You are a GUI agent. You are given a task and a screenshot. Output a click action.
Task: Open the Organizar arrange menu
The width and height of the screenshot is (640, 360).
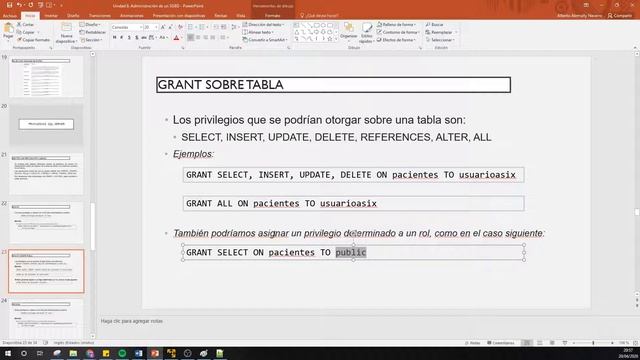(x=349, y=32)
